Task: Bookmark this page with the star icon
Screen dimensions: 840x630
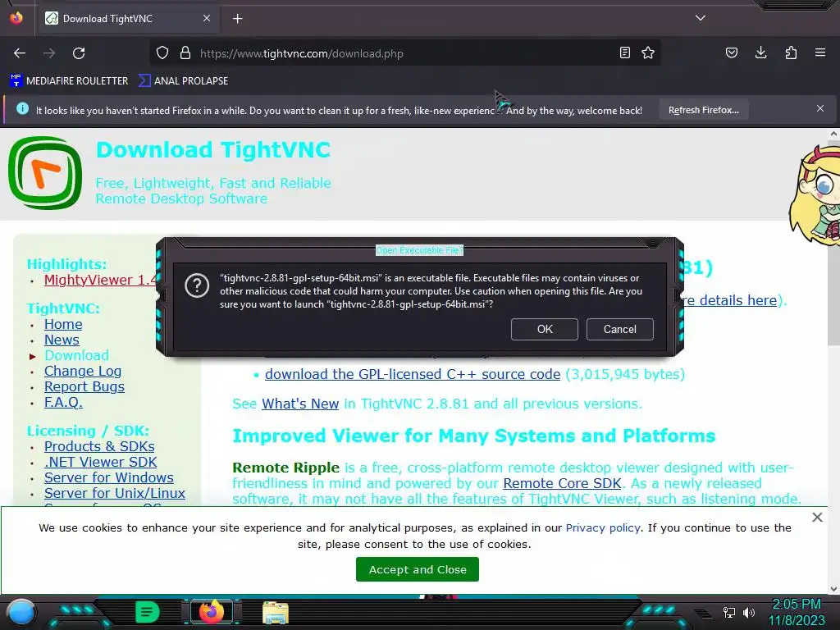Action: (648, 52)
